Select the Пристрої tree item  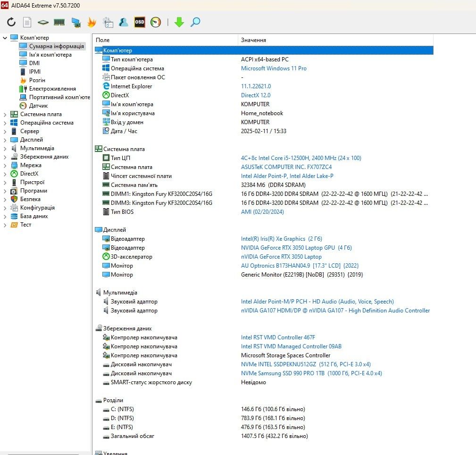(32, 182)
